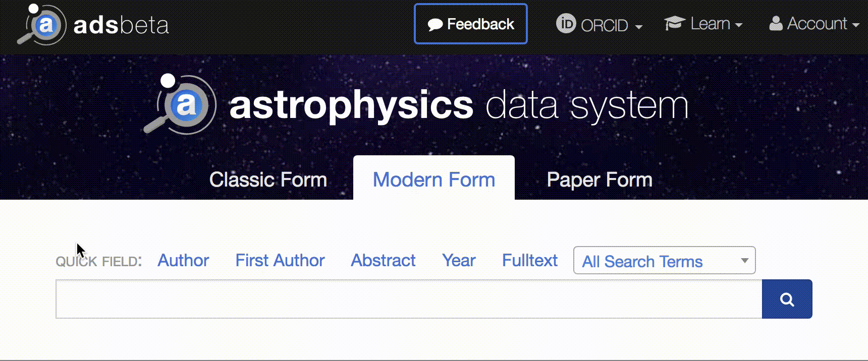This screenshot has width=868, height=361.
Task: Select the First Author quick field
Action: (280, 260)
